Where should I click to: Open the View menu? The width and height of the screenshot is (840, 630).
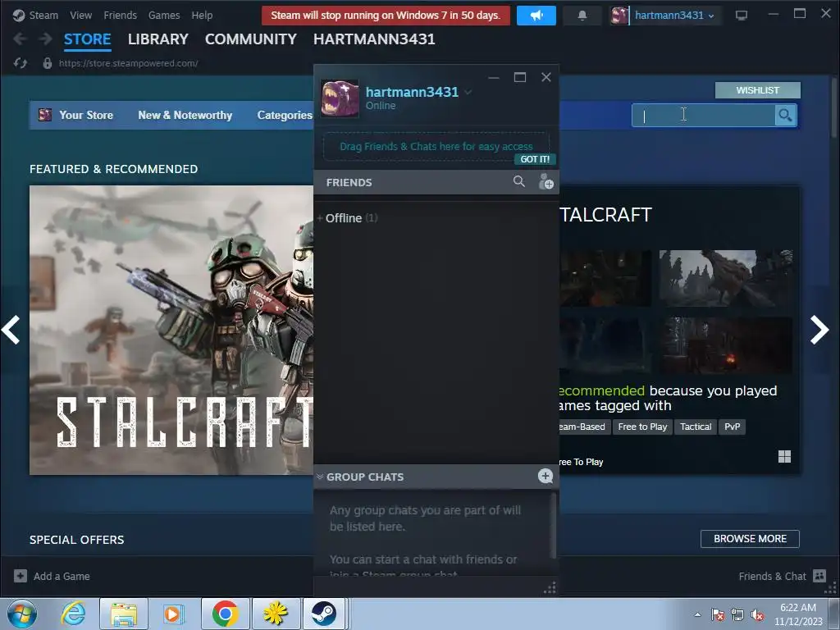point(81,15)
